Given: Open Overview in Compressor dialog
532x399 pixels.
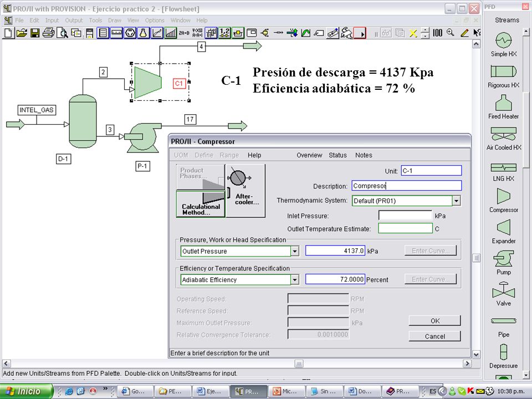Looking at the screenshot, I should coord(309,155).
